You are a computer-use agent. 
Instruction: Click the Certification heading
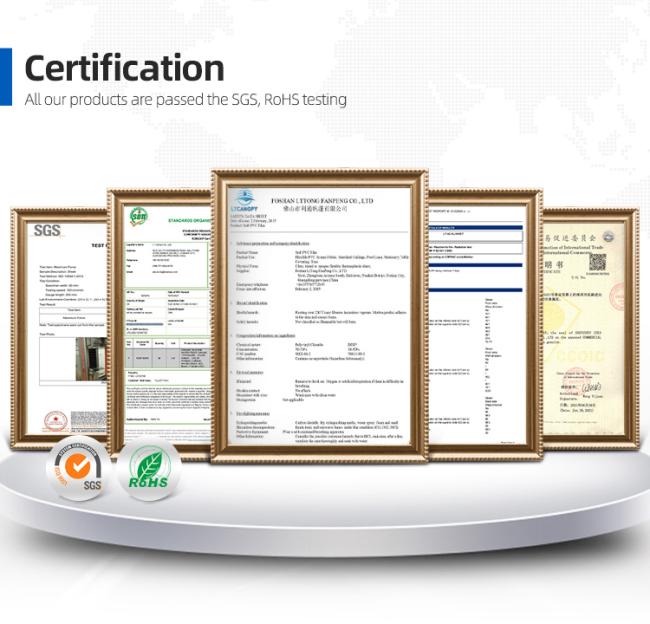(124, 68)
